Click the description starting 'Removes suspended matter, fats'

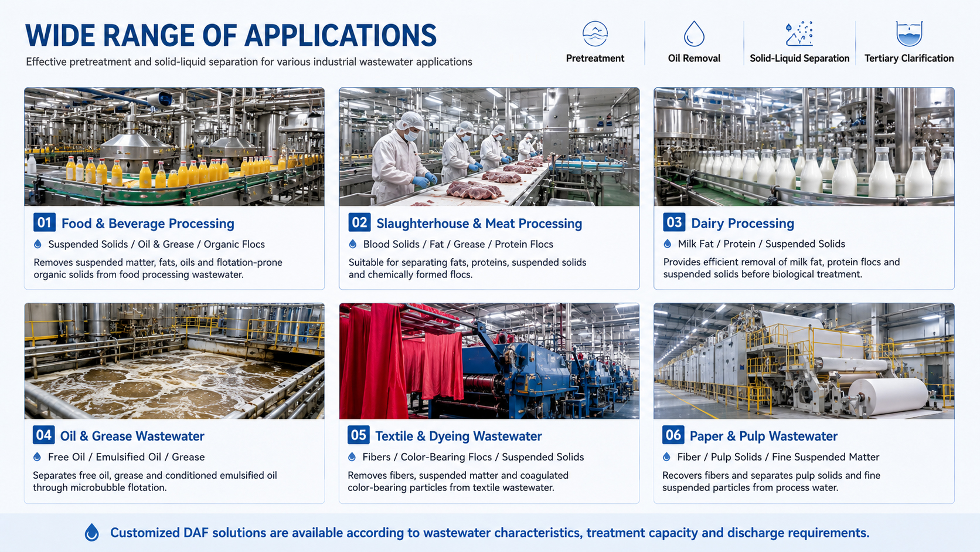tap(158, 268)
